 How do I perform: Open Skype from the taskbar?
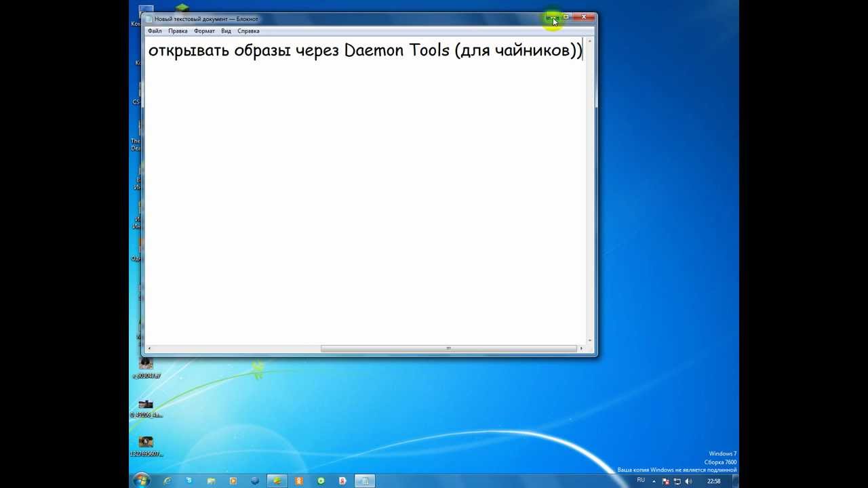189,481
